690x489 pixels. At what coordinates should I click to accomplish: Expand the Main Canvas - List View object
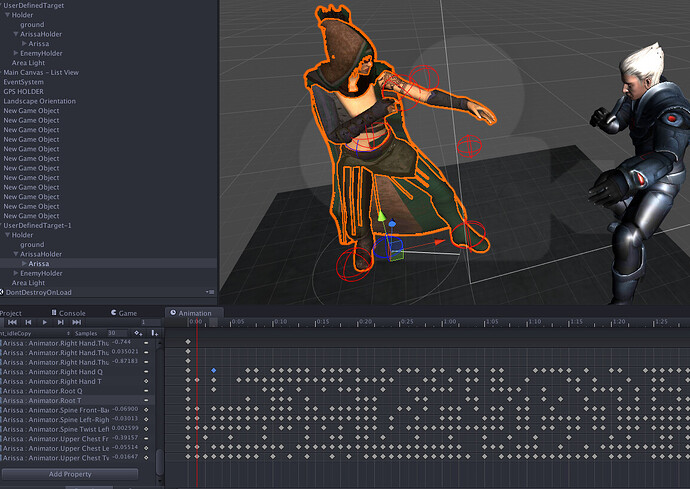click(2, 73)
